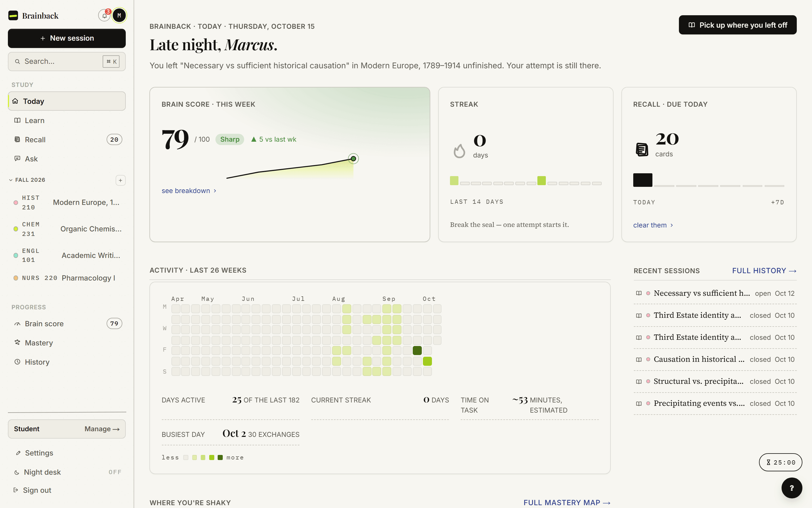Open HIST 210 Modern Europe course

[x=67, y=203]
